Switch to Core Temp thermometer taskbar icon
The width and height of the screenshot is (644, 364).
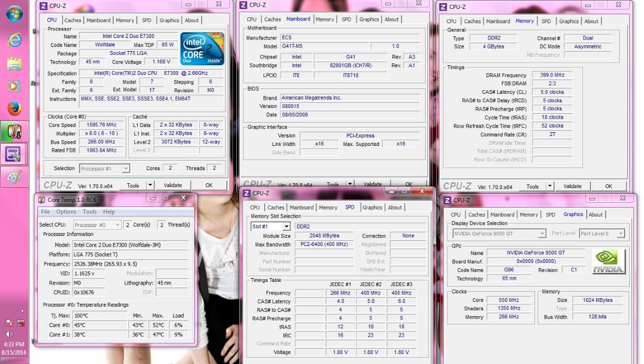[14, 131]
